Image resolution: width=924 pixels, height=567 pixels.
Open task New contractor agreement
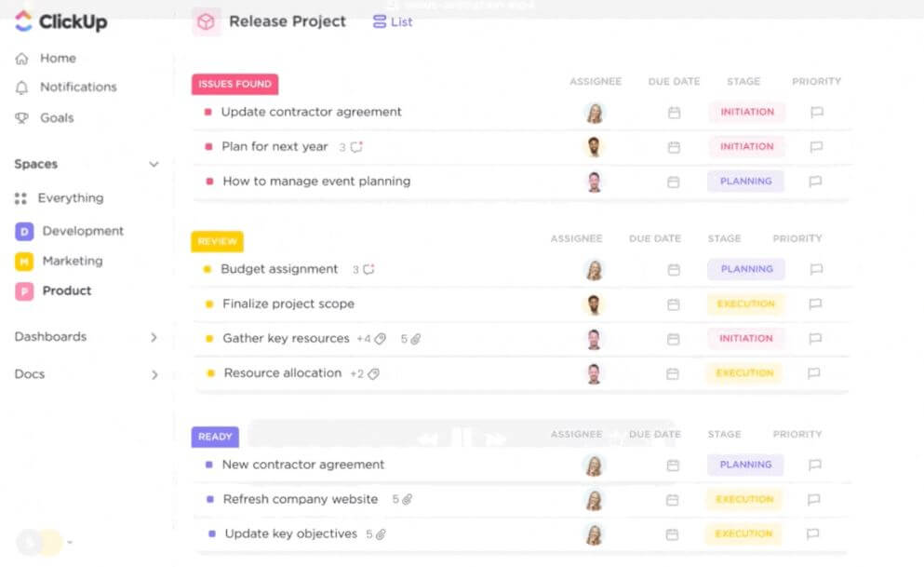303,465
